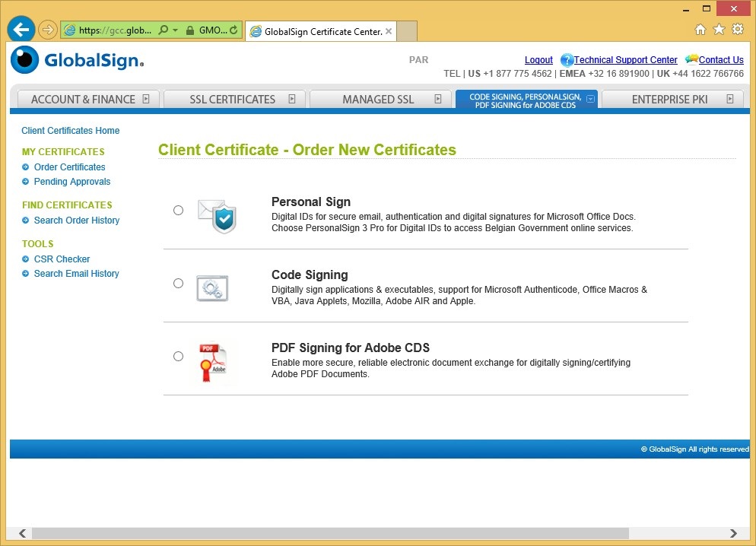Click the Personal Sign envelope shield icon
756x546 pixels.
pyautogui.click(x=217, y=216)
